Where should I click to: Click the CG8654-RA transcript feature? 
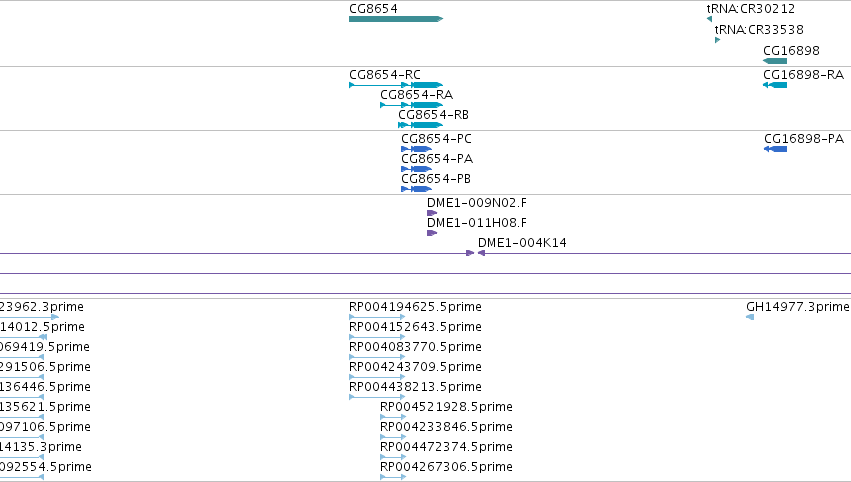(x=411, y=105)
